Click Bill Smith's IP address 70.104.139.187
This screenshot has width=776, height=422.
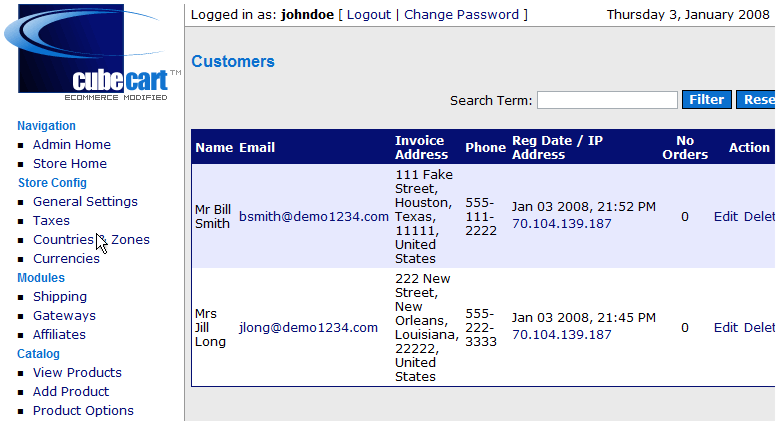(561, 224)
